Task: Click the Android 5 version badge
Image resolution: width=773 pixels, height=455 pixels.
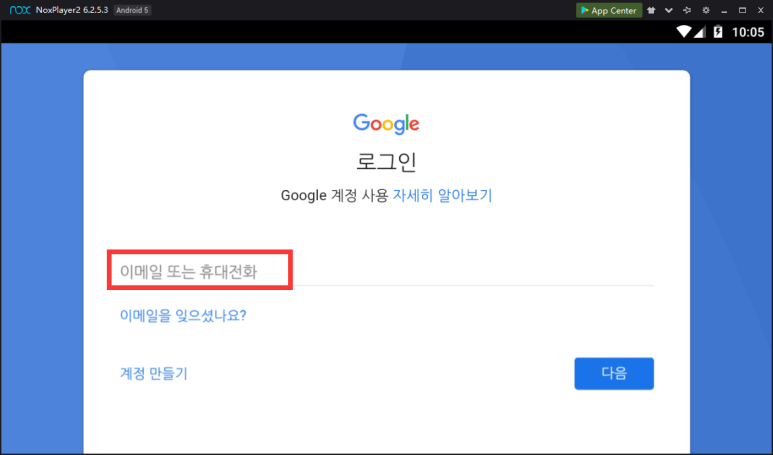Action: tap(132, 10)
